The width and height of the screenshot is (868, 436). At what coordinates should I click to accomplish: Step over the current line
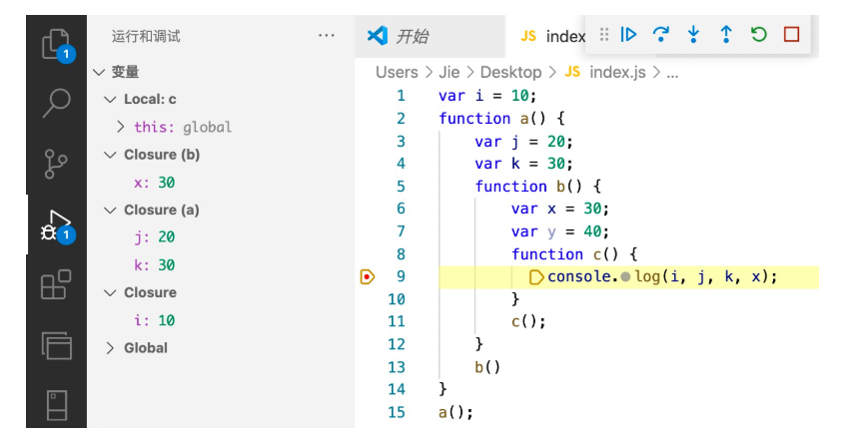(x=661, y=34)
